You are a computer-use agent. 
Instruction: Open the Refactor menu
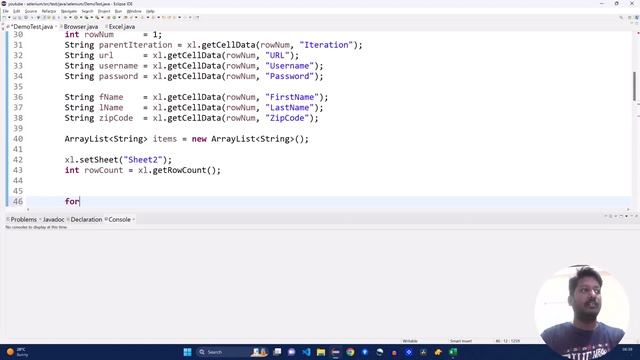pyautogui.click(x=49, y=11)
